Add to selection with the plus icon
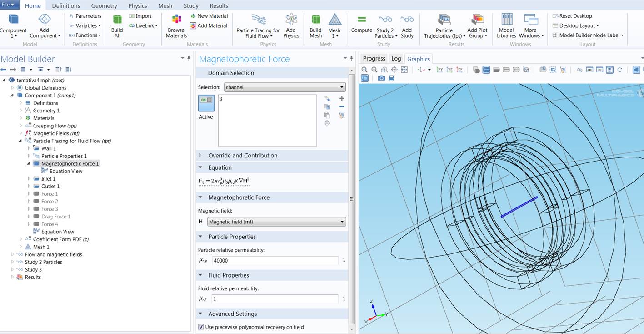 (342, 99)
